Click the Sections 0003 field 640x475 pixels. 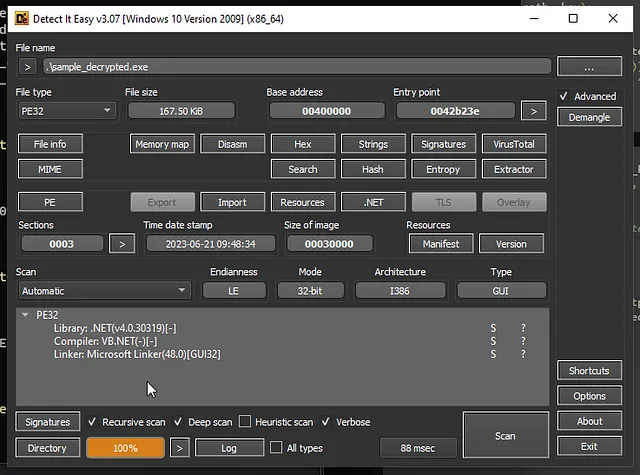[62, 244]
